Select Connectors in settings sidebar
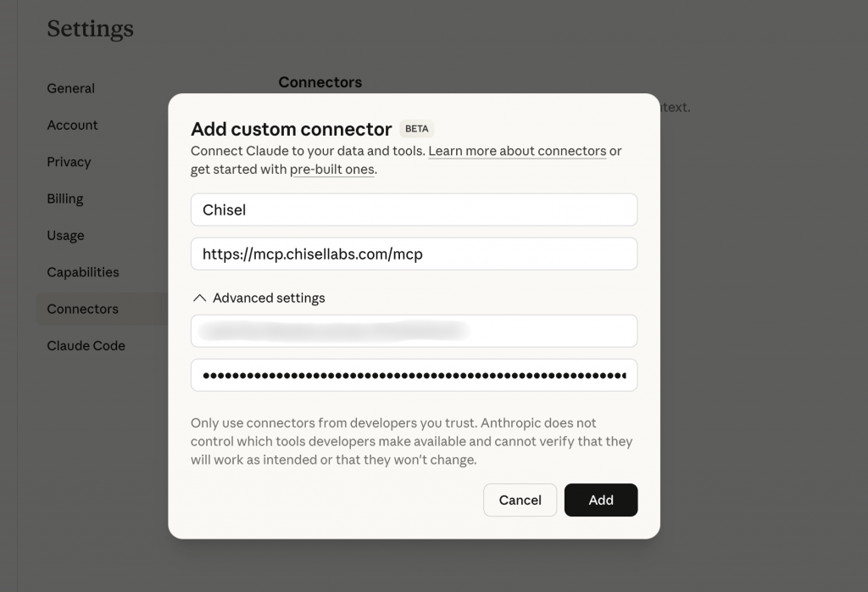The width and height of the screenshot is (868, 592). point(83,310)
